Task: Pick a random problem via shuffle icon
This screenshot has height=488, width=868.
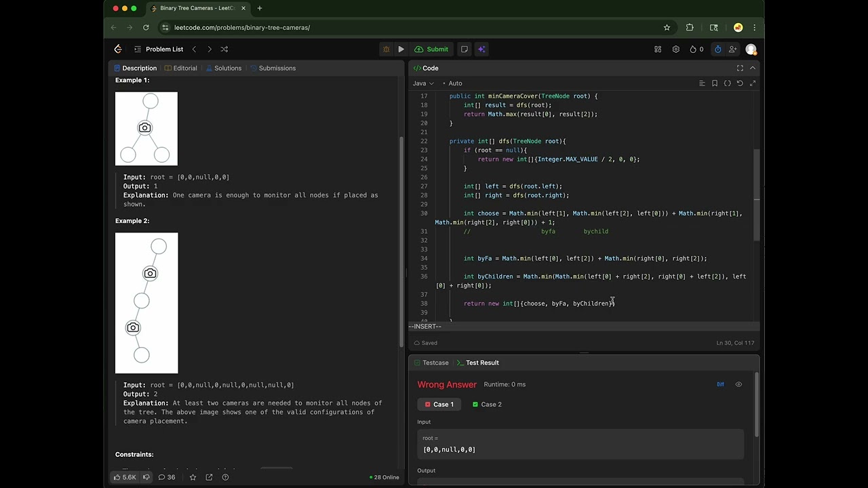Action: [x=224, y=49]
